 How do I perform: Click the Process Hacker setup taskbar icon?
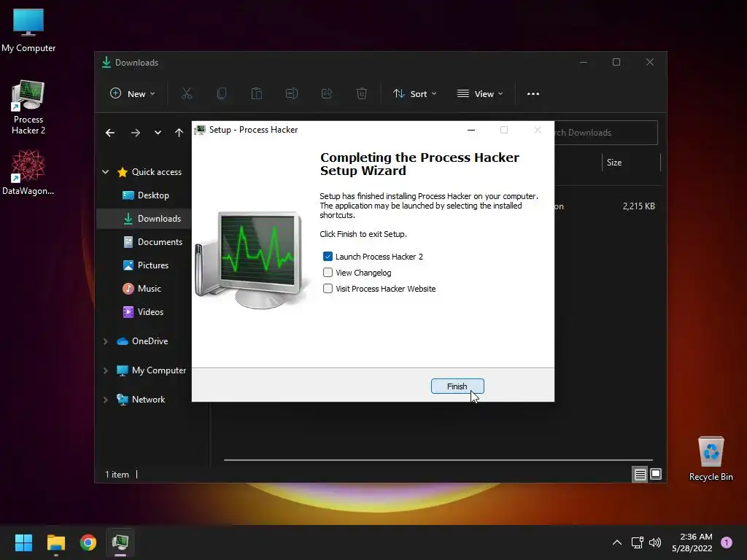(x=120, y=542)
